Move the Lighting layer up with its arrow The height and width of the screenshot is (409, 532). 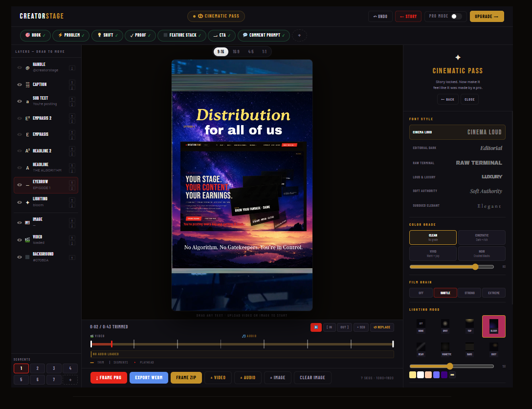72,200
